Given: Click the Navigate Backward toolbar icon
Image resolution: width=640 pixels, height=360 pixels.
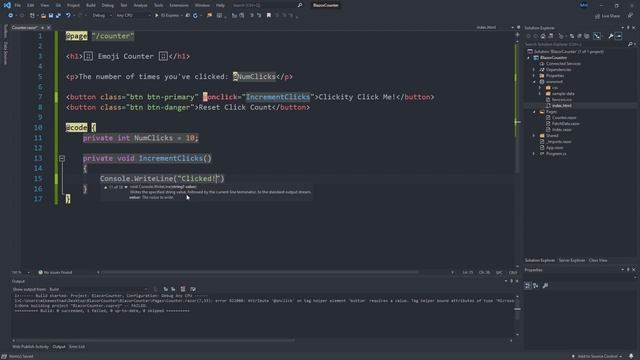Looking at the screenshot, I should coord(10,16).
